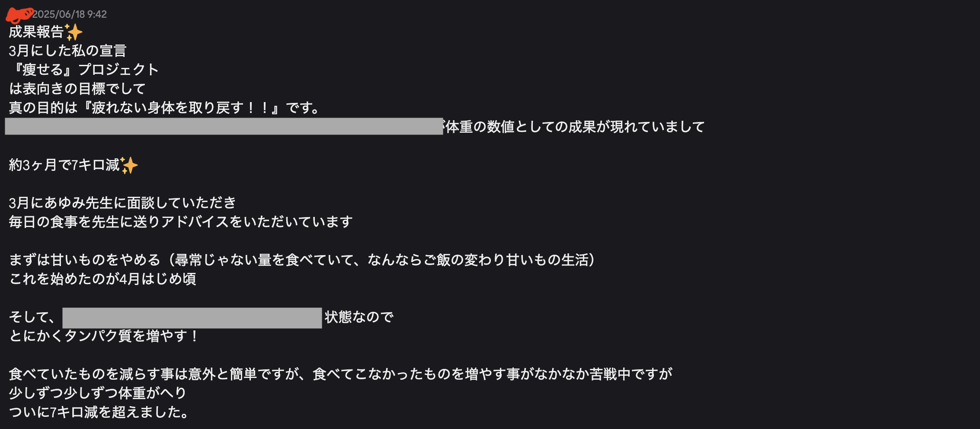Image resolution: width=980 pixels, height=429 pixels.
Task: Click the red scribbled sender name
Action: point(19,15)
